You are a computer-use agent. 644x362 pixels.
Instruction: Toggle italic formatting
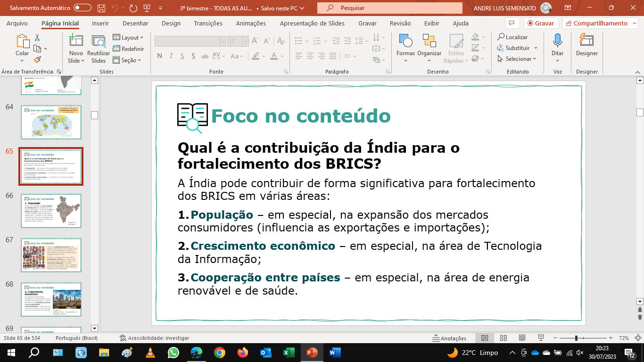(171, 56)
